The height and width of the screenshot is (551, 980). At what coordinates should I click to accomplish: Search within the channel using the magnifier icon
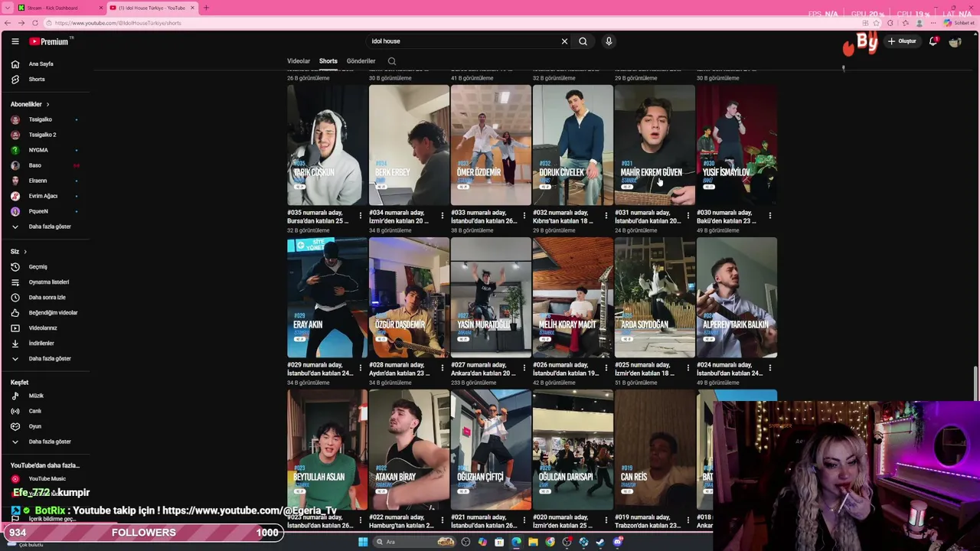392,61
